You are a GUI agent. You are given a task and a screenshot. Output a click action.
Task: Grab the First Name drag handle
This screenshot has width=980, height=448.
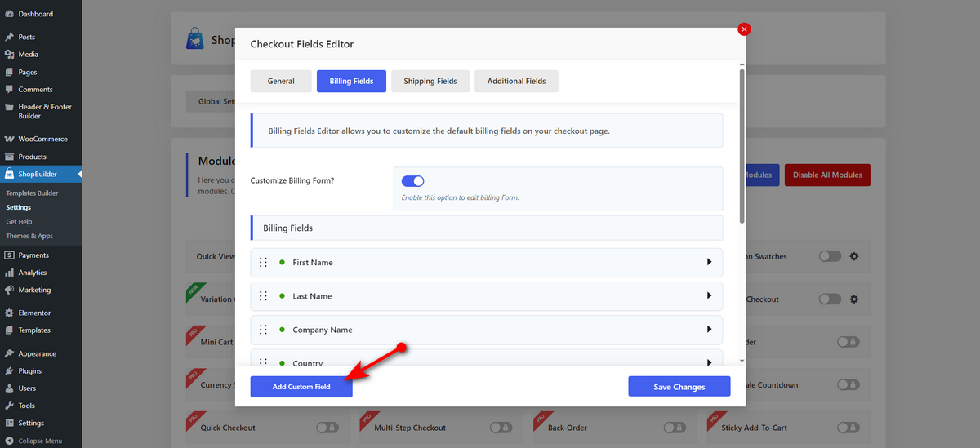coord(263,262)
